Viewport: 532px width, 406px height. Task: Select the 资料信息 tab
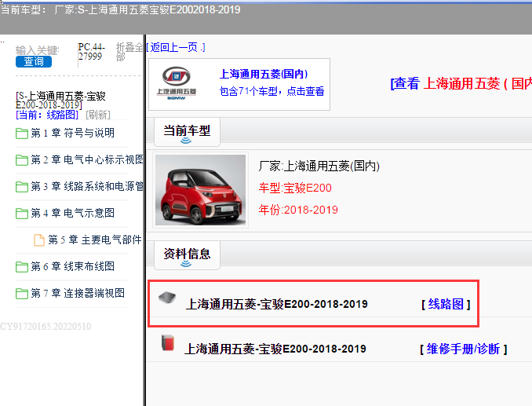[x=187, y=255]
